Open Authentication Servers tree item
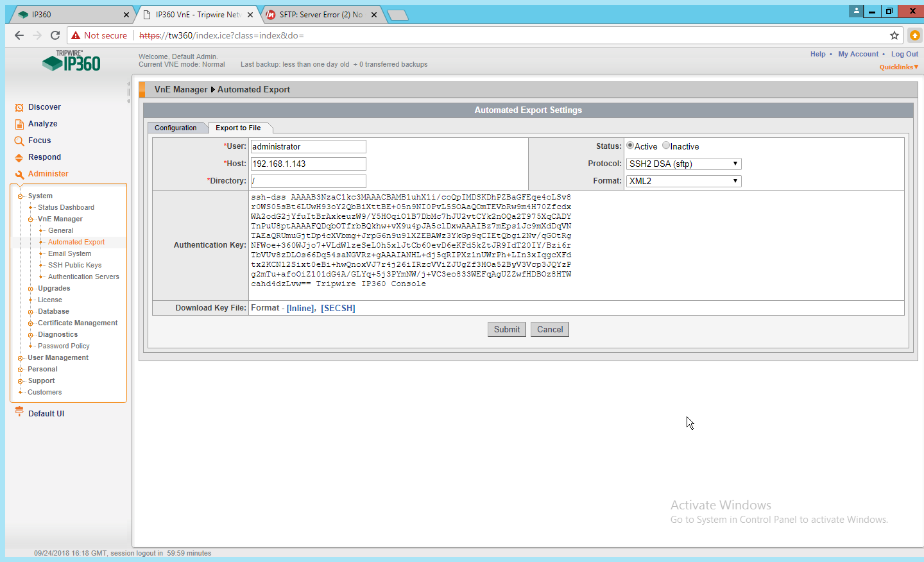This screenshot has height=562, width=924. click(x=83, y=277)
